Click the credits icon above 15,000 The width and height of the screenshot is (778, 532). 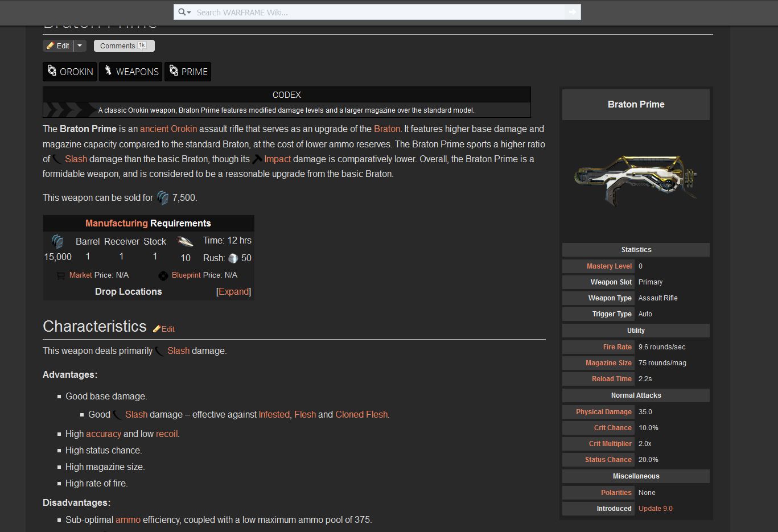pos(57,242)
